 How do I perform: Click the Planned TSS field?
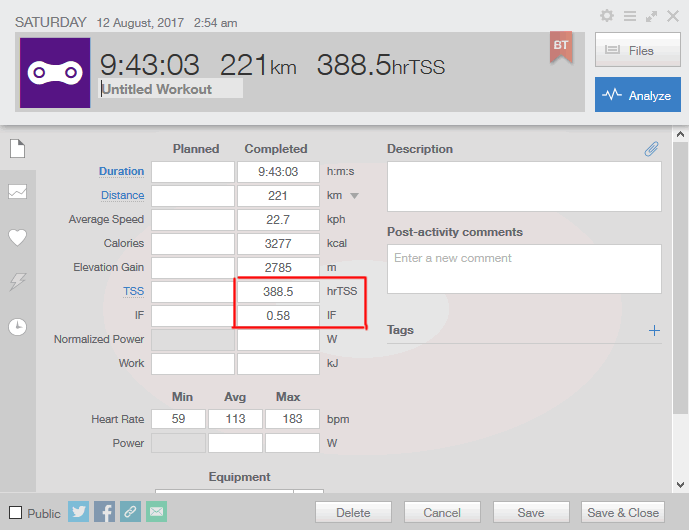(x=193, y=291)
